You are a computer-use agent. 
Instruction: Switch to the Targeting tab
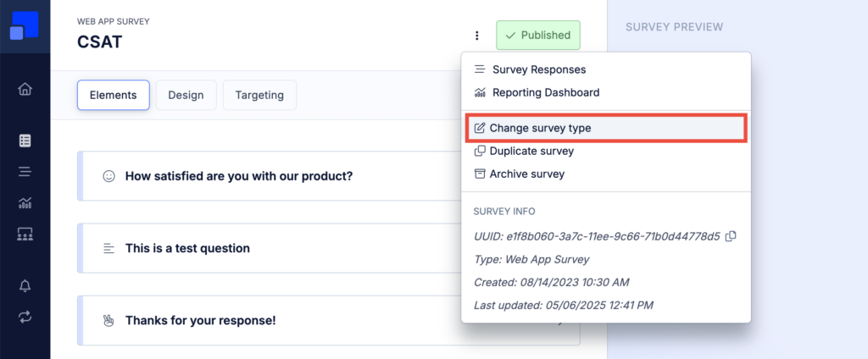pyautogui.click(x=259, y=95)
